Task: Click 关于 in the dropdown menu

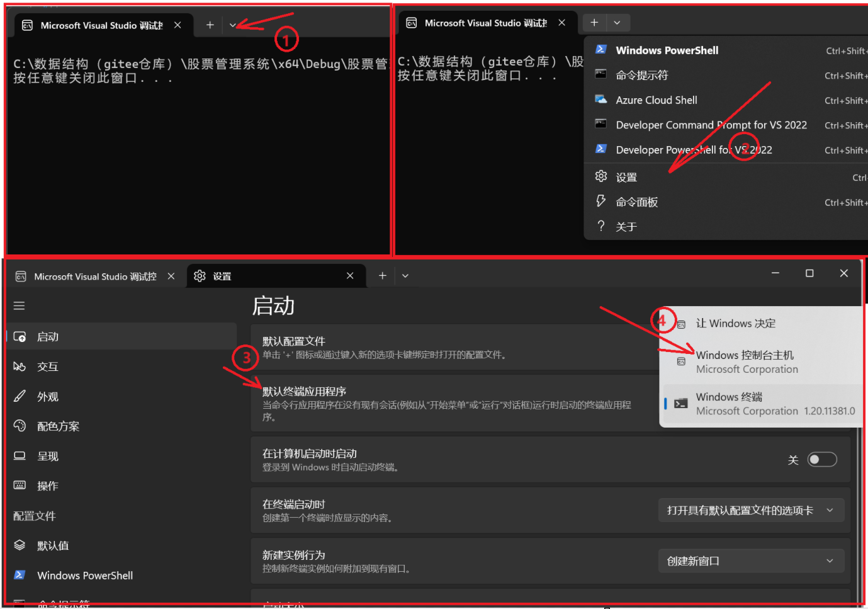Action: (726, 227)
